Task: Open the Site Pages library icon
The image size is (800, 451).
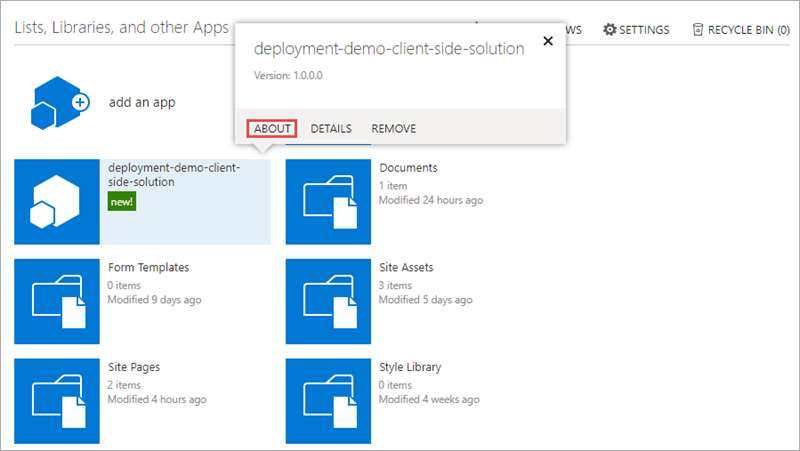Action: point(57,401)
